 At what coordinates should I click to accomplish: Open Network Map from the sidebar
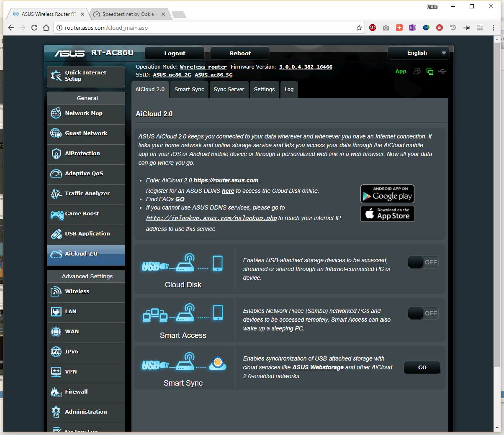coord(86,113)
